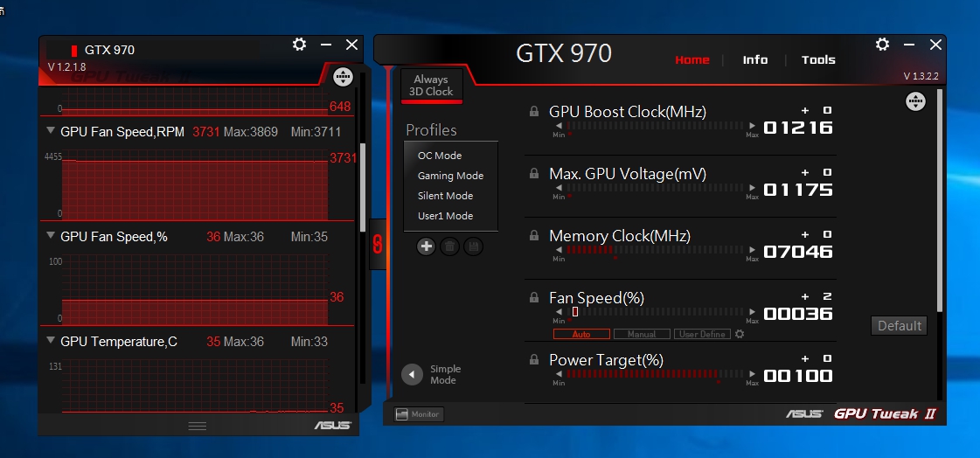The height and width of the screenshot is (458, 980).
Task: Add a new profile with plus icon
Action: (x=427, y=246)
